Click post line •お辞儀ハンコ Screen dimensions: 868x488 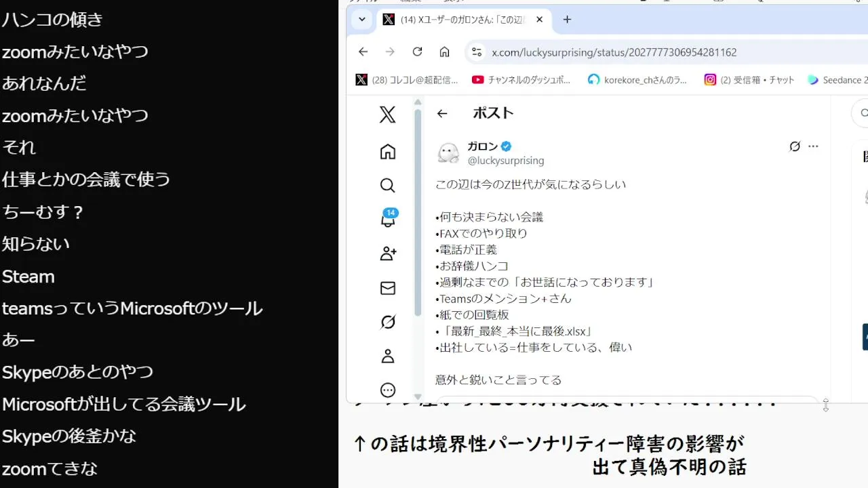point(472,266)
